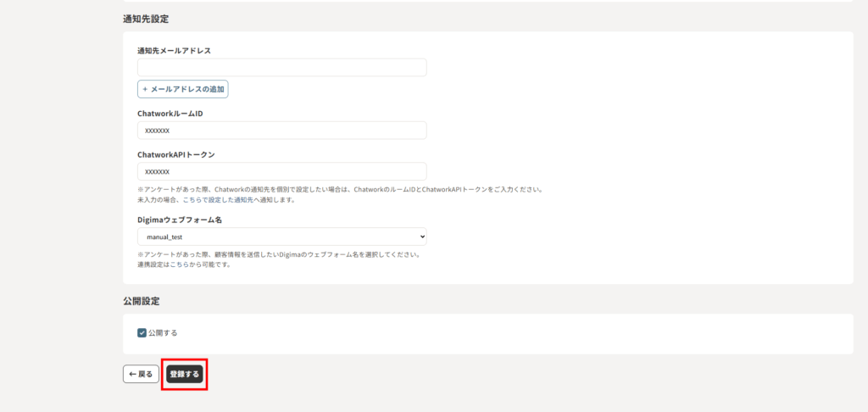Click the 公開する label text
The height and width of the screenshot is (412, 868).
click(x=163, y=333)
